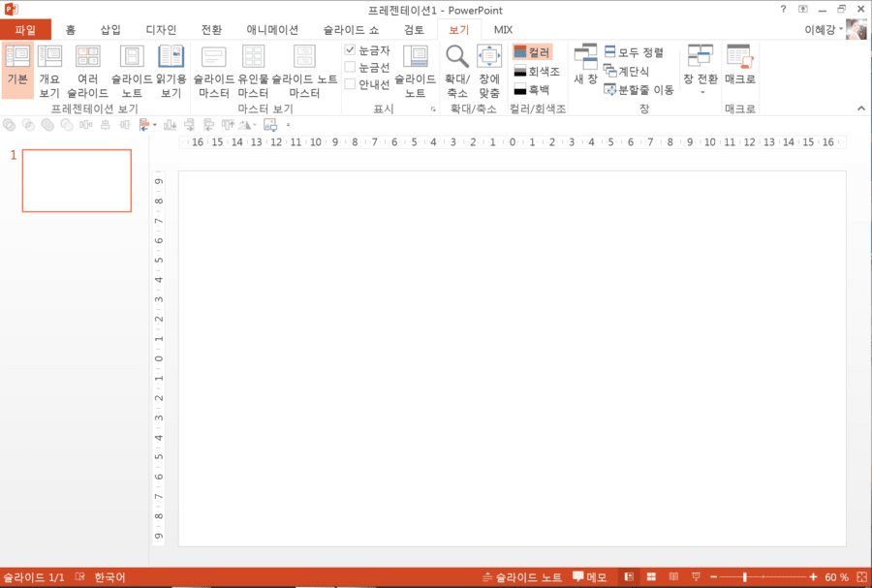Open the 삽입 ribbon tab
Screen dimensions: 872x588
click(110, 29)
